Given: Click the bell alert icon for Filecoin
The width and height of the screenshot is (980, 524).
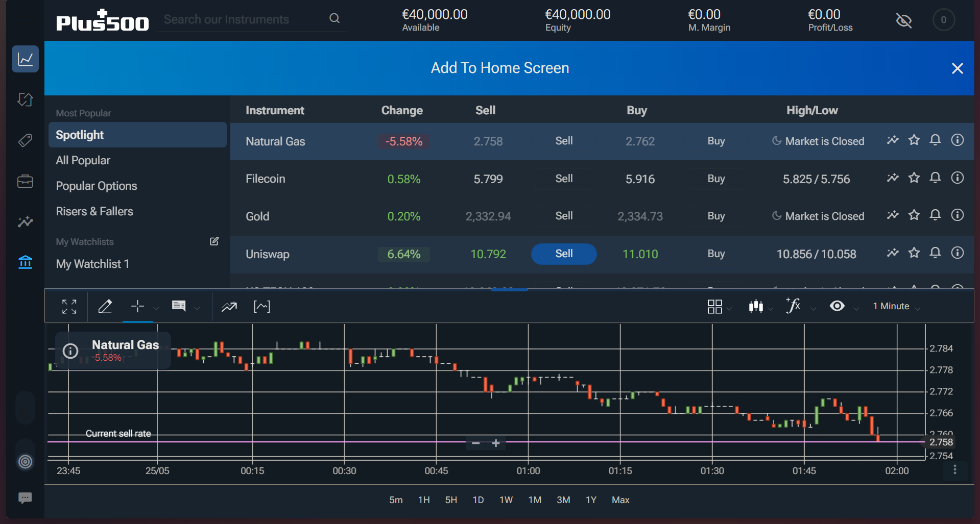Looking at the screenshot, I should [x=935, y=178].
